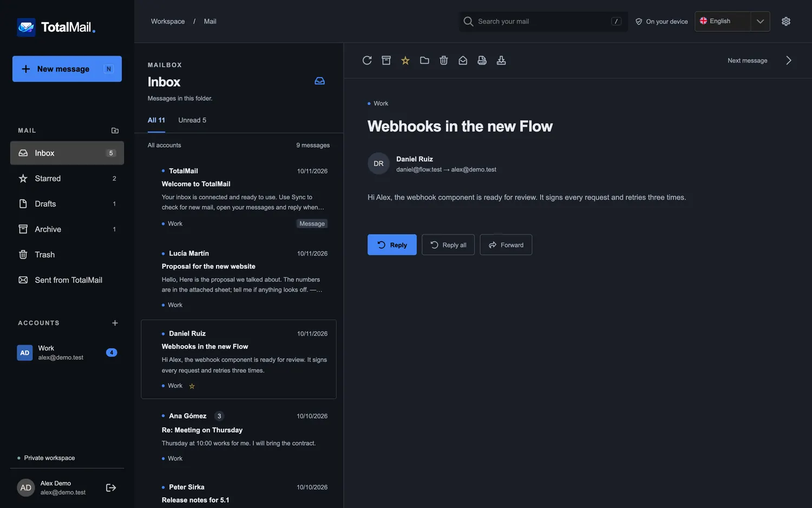The image size is (812, 508).
Task: Delete the open message with the trash icon
Action: 444,60
